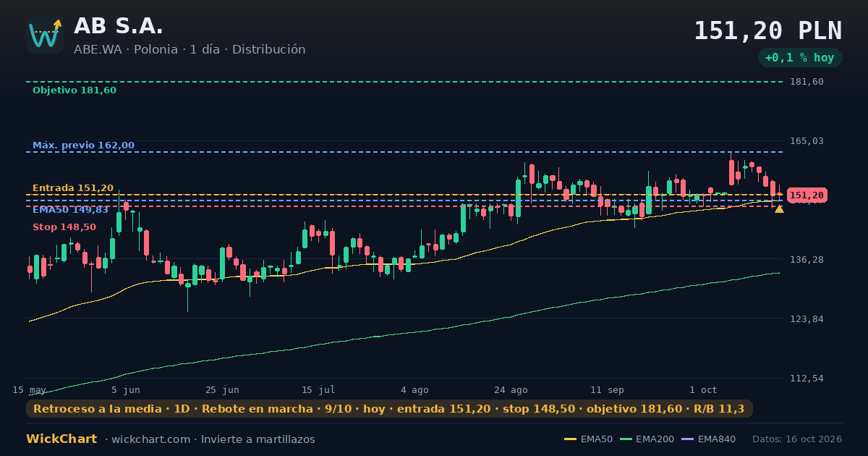Click the EMA50 yellow legend swatch
Viewport: 868px width, 456px height.
(x=570, y=439)
